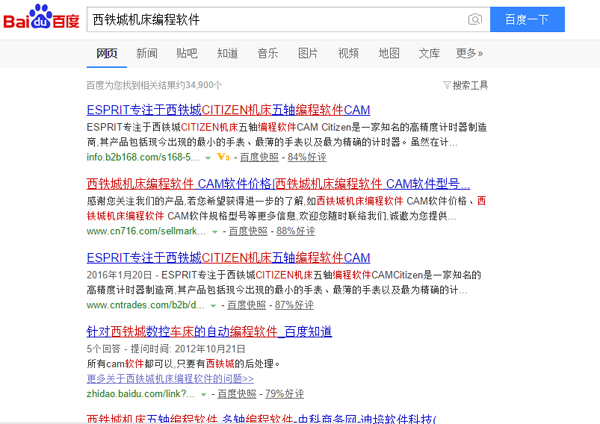Open 西铁城机床编程软件 CAM软件价格 result

pyautogui.click(x=279, y=184)
